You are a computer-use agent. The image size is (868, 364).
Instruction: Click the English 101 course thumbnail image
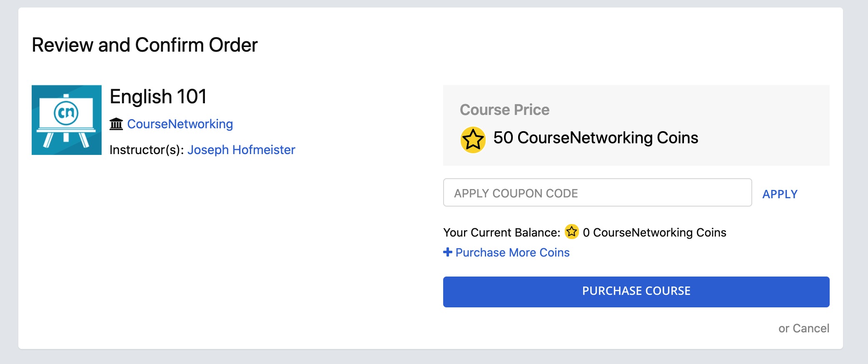67,120
